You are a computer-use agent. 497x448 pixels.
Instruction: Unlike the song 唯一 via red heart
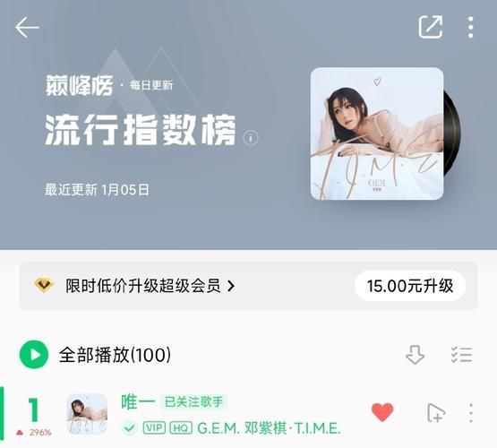pos(382,412)
